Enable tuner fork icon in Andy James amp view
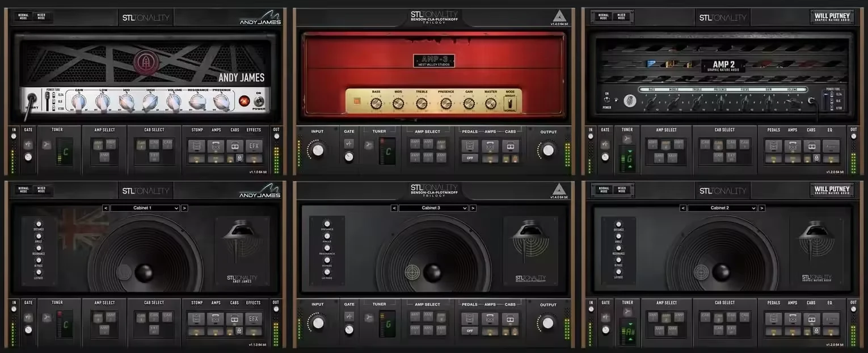 47,145
